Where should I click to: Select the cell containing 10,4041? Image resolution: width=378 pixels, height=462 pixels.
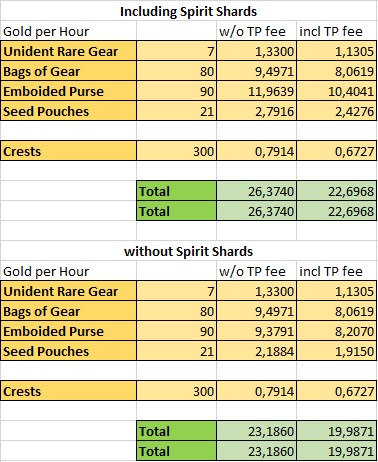pos(337,91)
